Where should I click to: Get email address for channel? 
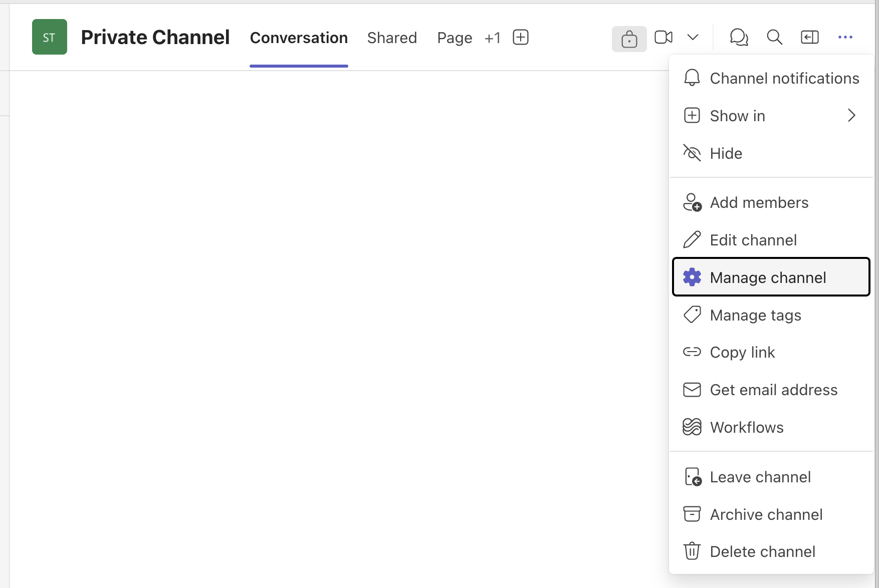click(771, 390)
